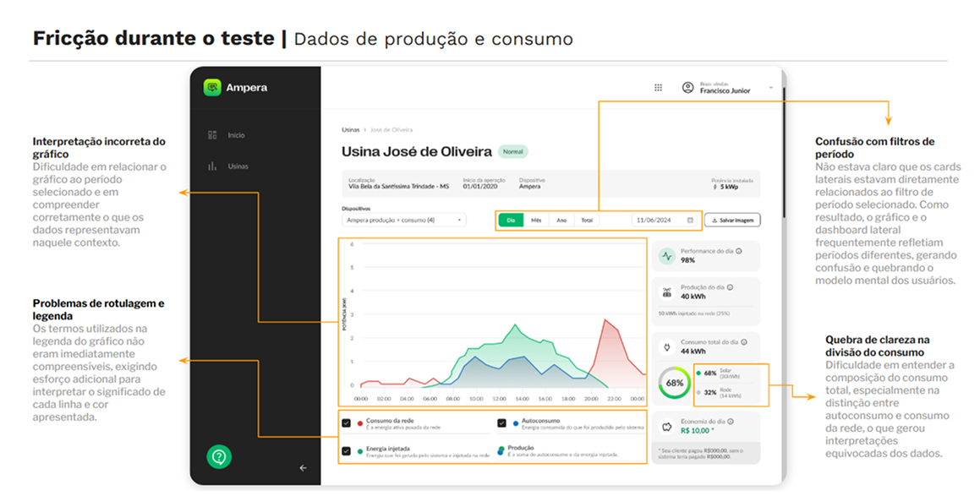This screenshot has width=980, height=496.
Task: Click the Usinas breadcrumb link
Action: [x=350, y=130]
